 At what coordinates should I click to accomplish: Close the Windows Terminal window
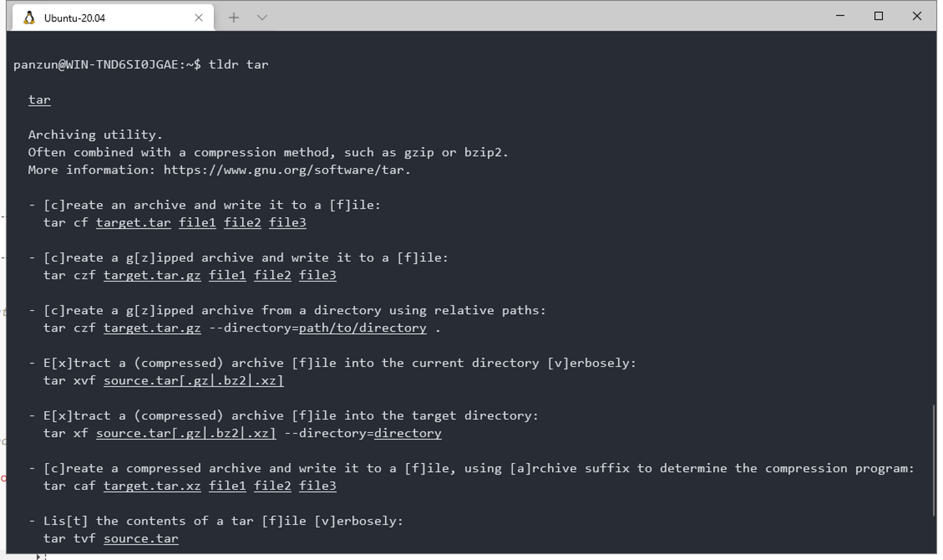tap(917, 16)
